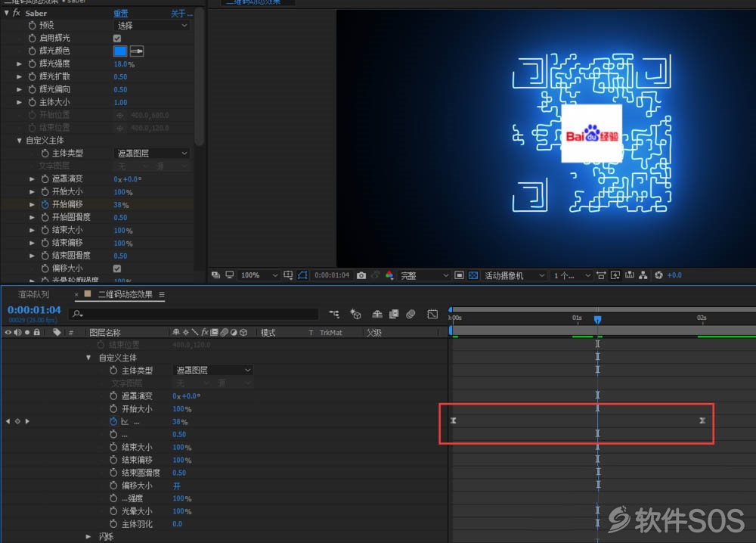Viewport: 756px width, 543px height.
Task: Open the graph editor icon
Action: click(x=432, y=314)
